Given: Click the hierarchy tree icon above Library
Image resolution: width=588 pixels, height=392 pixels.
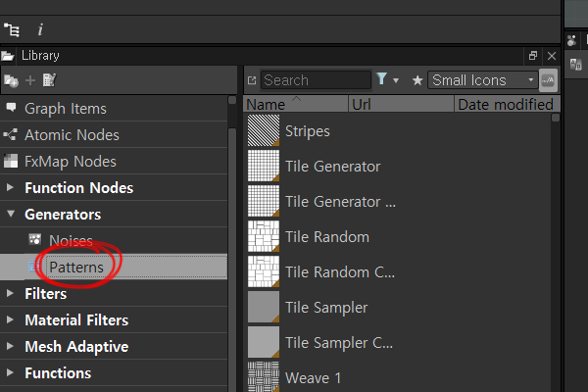Looking at the screenshot, I should click(x=12, y=29).
